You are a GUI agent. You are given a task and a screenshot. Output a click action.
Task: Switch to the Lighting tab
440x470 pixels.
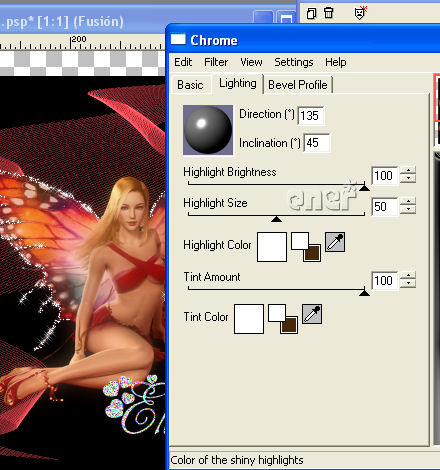pos(238,83)
